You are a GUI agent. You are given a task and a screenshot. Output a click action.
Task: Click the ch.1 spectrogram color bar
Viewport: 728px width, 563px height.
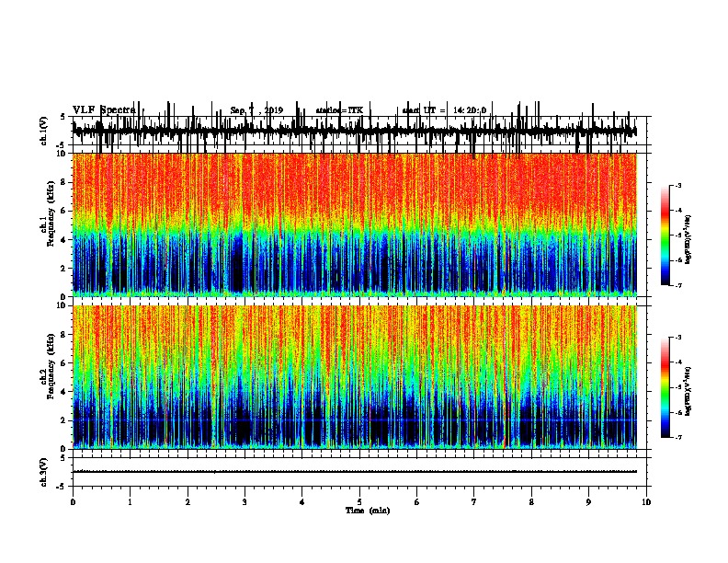pos(665,236)
